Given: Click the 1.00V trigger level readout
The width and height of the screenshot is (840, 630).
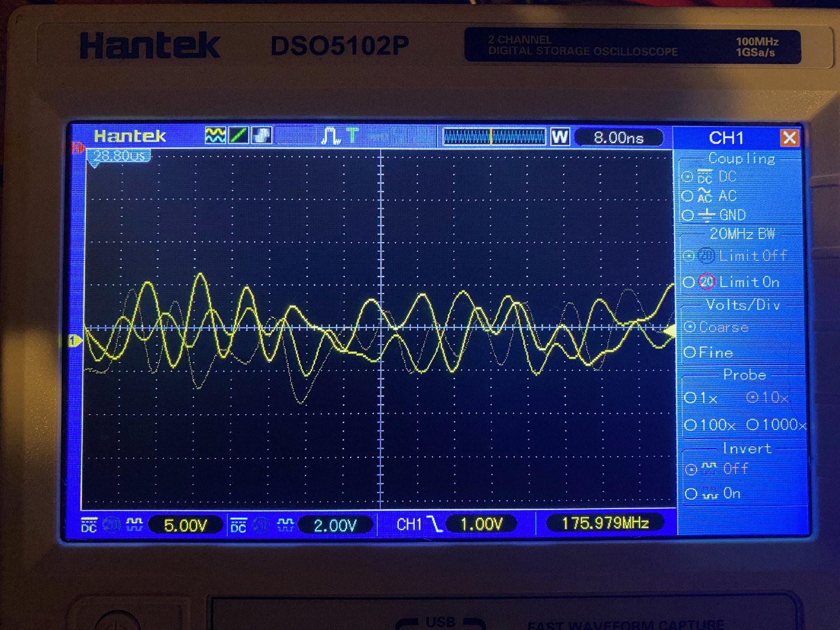Looking at the screenshot, I should 481,524.
